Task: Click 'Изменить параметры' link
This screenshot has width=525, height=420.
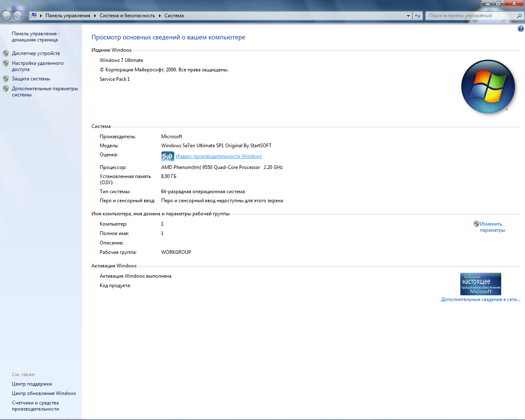Action: pos(493,227)
